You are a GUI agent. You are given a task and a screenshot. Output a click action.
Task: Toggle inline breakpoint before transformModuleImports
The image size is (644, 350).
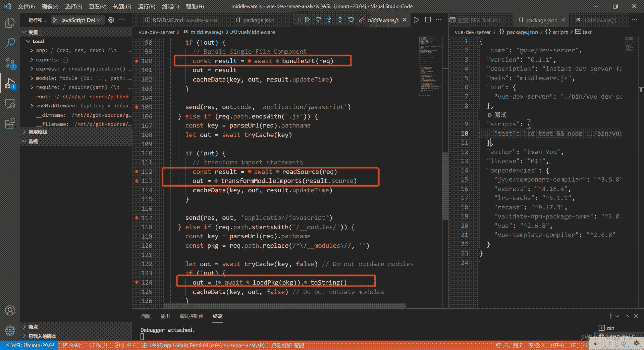point(216,181)
